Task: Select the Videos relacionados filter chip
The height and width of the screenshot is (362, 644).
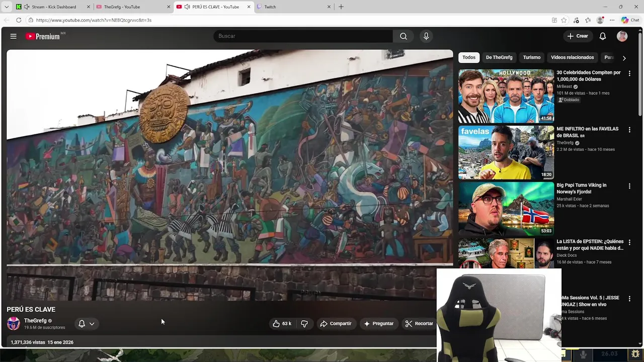Action: pos(573,57)
